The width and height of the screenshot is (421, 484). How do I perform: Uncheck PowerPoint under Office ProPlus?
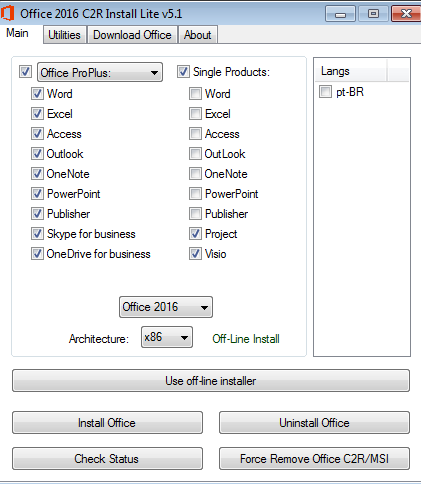(37, 194)
